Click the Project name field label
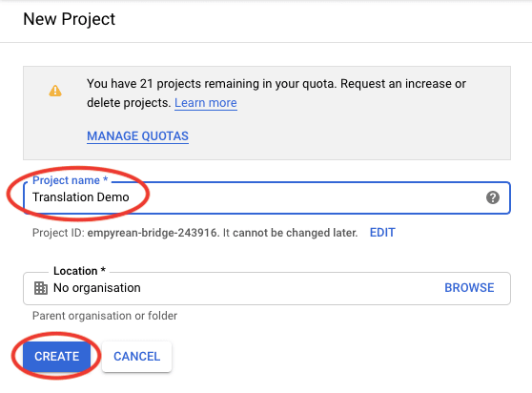The height and width of the screenshot is (393, 532). 70,180
